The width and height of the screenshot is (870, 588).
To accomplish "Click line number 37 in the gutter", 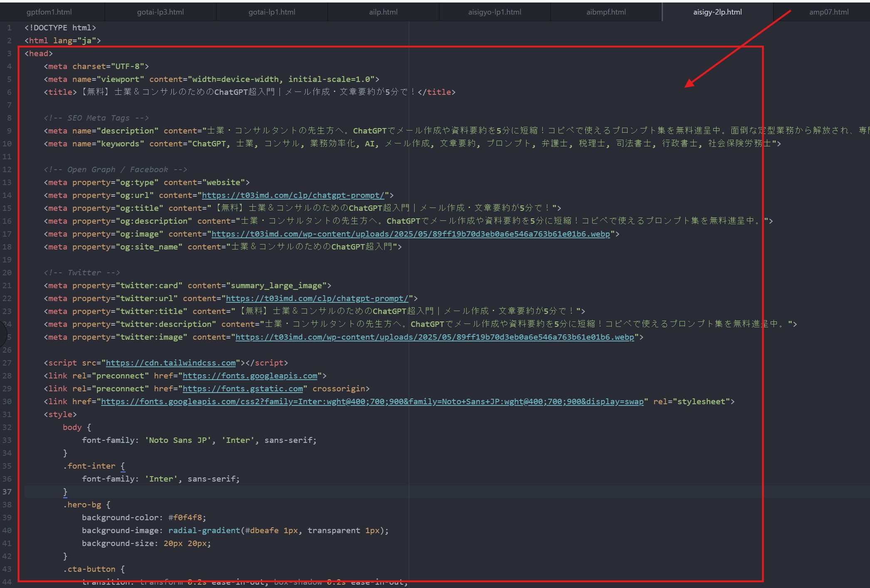I will point(7,492).
